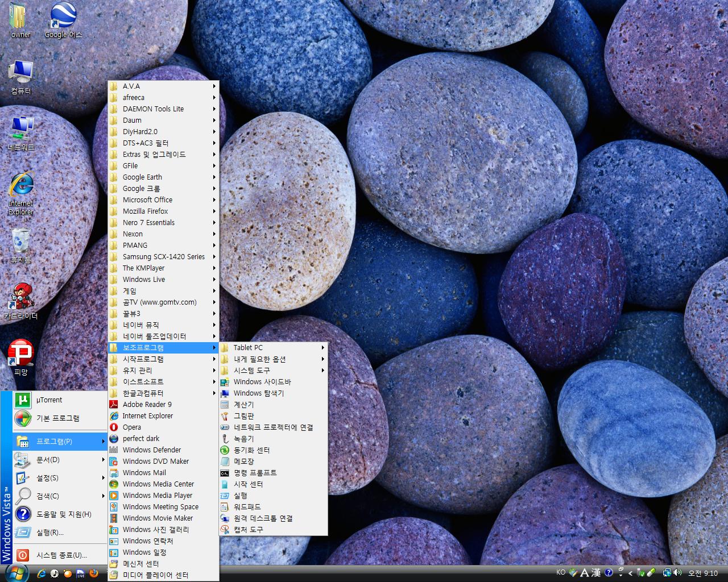Expand the Tablet PC submenu
The image size is (728, 582).
[x=274, y=348]
